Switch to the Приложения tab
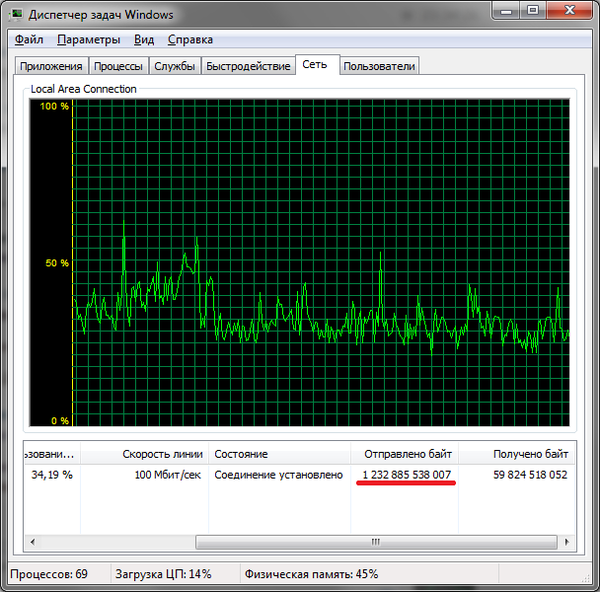 pos(51,67)
